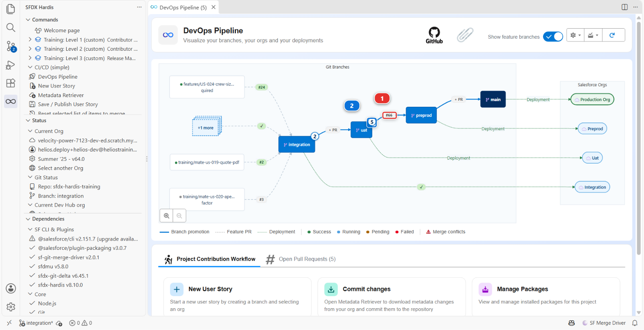Click the main branch node in the diagram
This screenshot has height=330, width=644.
493,100
